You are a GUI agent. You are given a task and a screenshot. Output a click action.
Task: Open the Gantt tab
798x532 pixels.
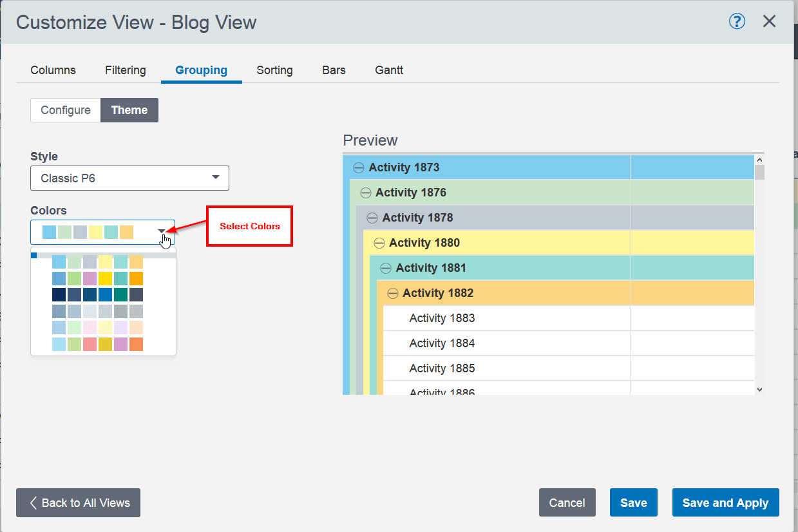click(389, 70)
